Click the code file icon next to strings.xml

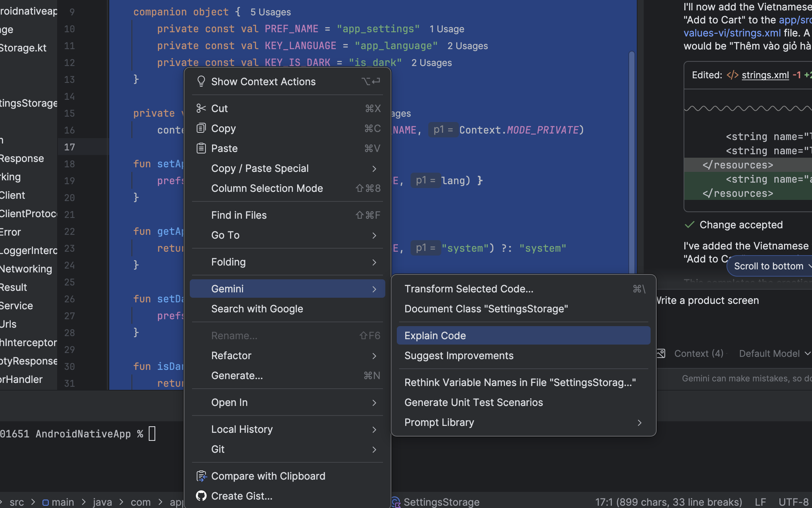732,75
